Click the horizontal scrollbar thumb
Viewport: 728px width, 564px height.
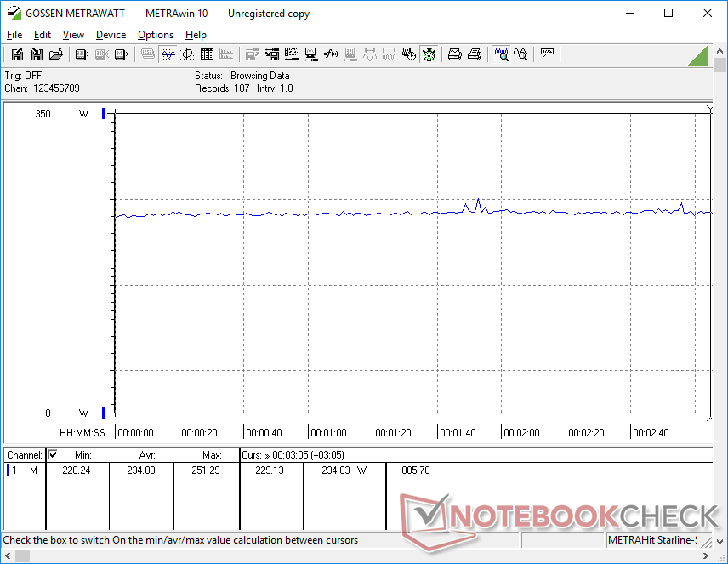click(x=23, y=555)
